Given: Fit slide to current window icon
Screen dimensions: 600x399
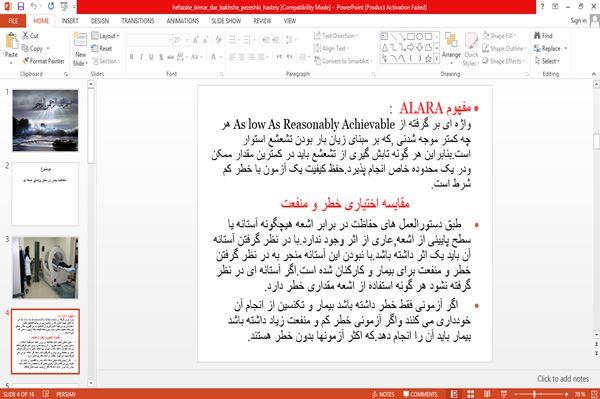Looking at the screenshot, I should point(595,394).
